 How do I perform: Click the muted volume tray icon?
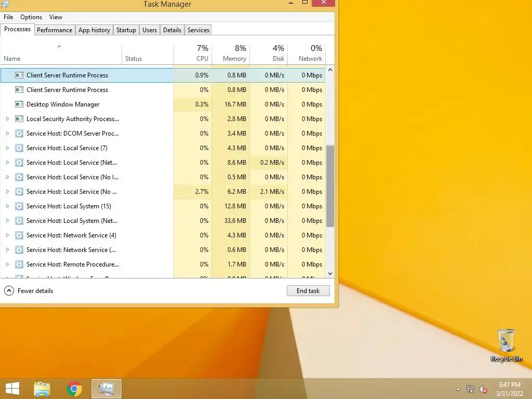click(x=483, y=389)
